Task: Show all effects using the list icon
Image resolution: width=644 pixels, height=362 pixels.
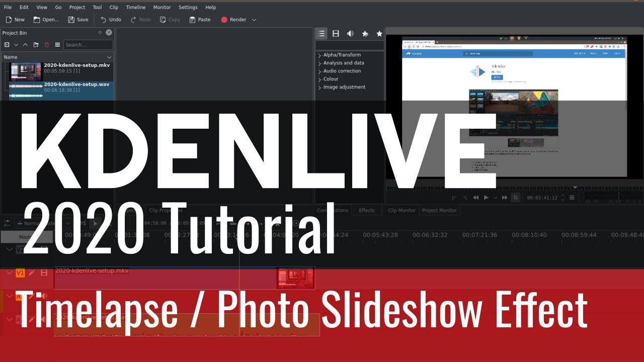Action: [x=321, y=34]
